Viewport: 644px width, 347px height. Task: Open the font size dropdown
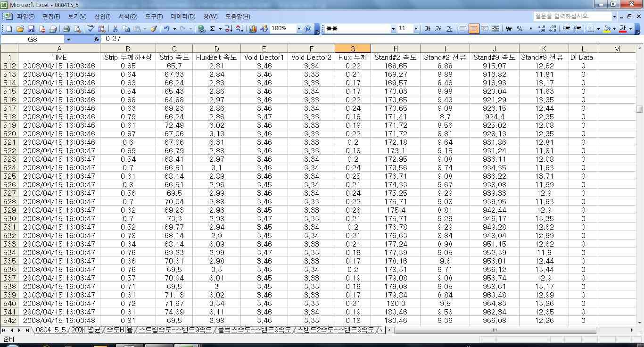tap(416, 29)
